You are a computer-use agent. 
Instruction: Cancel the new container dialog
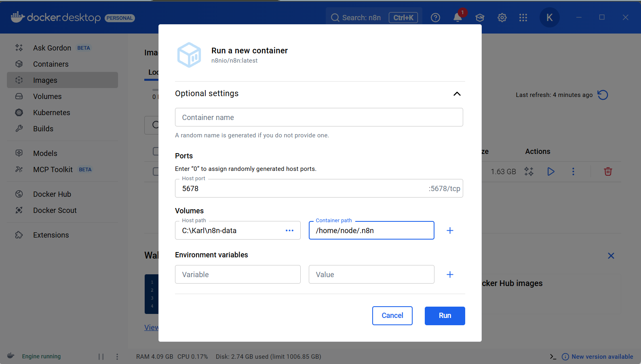392,316
